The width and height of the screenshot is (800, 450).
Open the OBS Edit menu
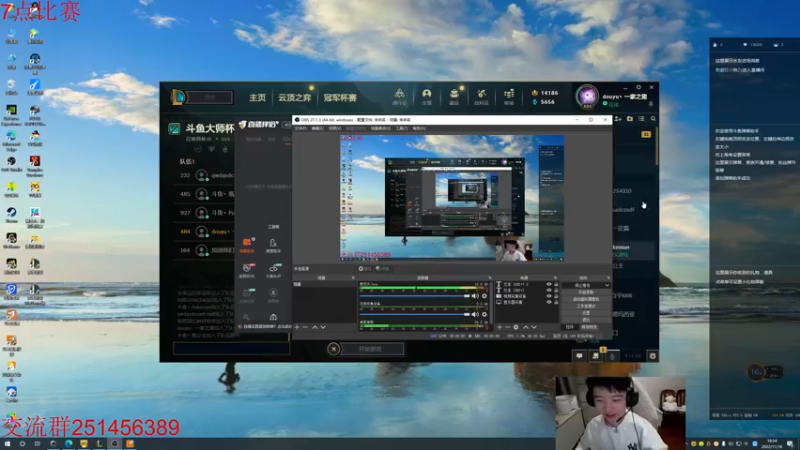pyautogui.click(x=317, y=129)
